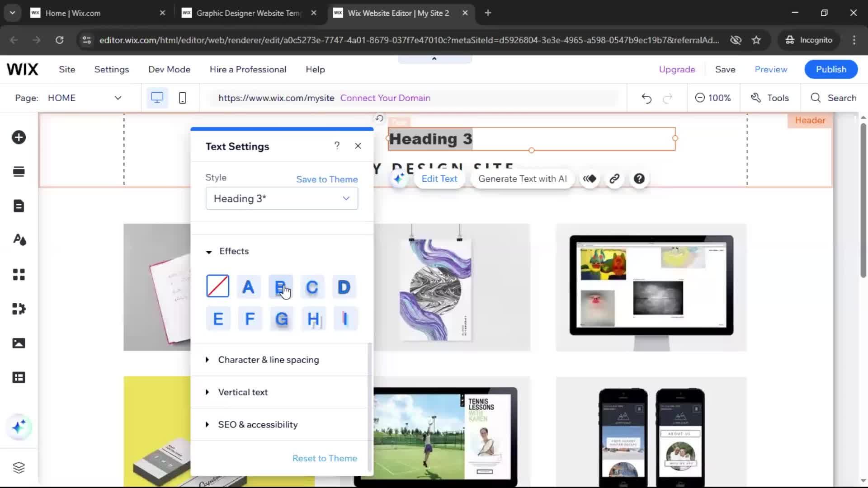This screenshot has height=488, width=868.
Task: Apply text effect I
Action: tap(345, 319)
